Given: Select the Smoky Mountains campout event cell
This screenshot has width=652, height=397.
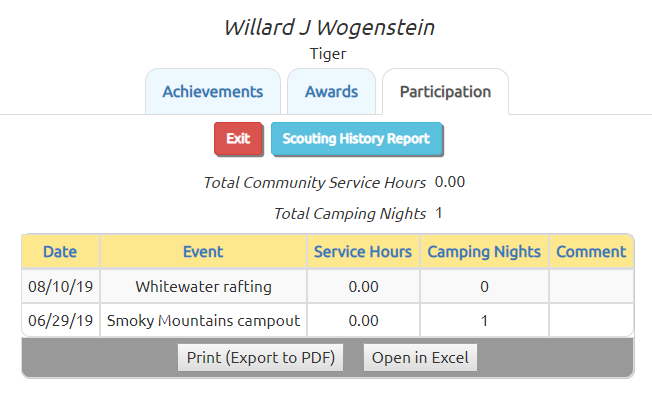Looking at the screenshot, I should 203,321.
